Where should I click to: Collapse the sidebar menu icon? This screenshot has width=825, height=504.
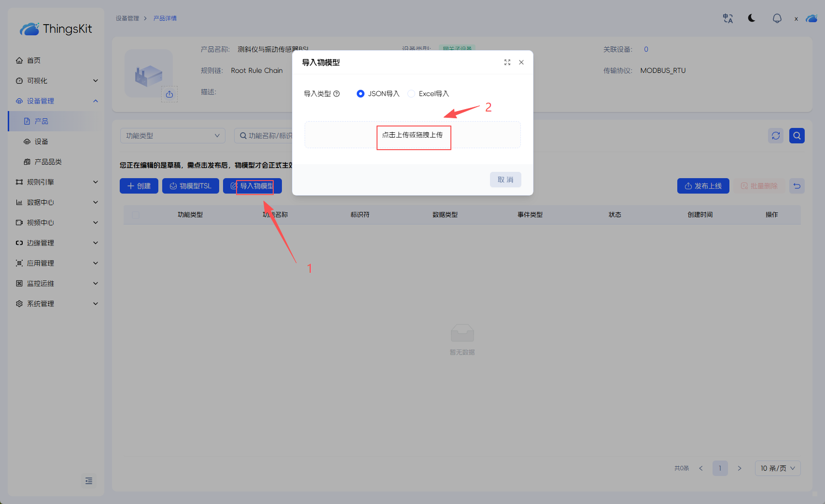pos(89,481)
